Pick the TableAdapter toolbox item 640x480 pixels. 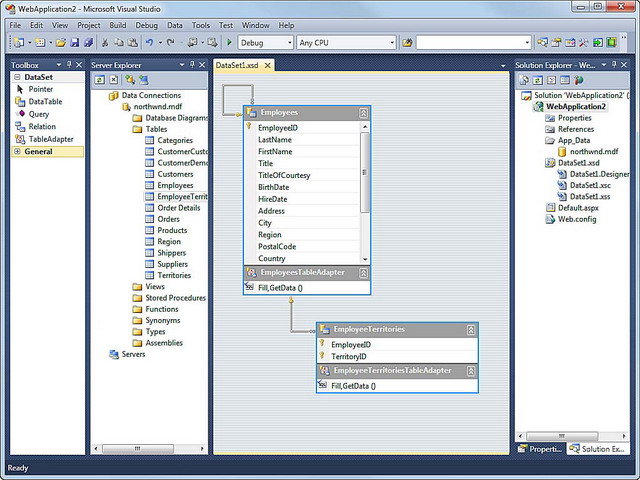(44, 139)
